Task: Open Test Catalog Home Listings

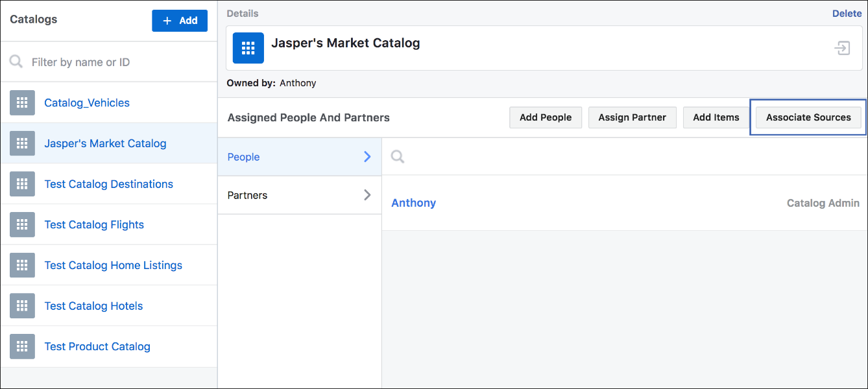Action: pyautogui.click(x=113, y=265)
